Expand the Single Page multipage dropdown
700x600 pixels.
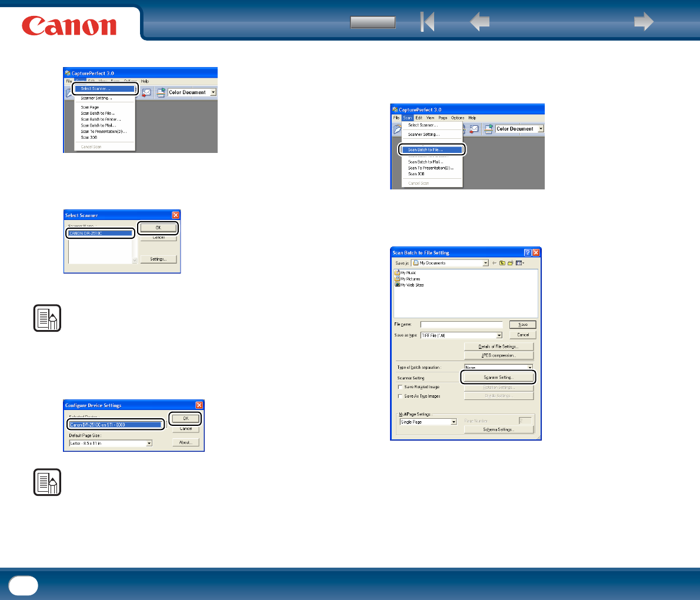click(x=454, y=422)
